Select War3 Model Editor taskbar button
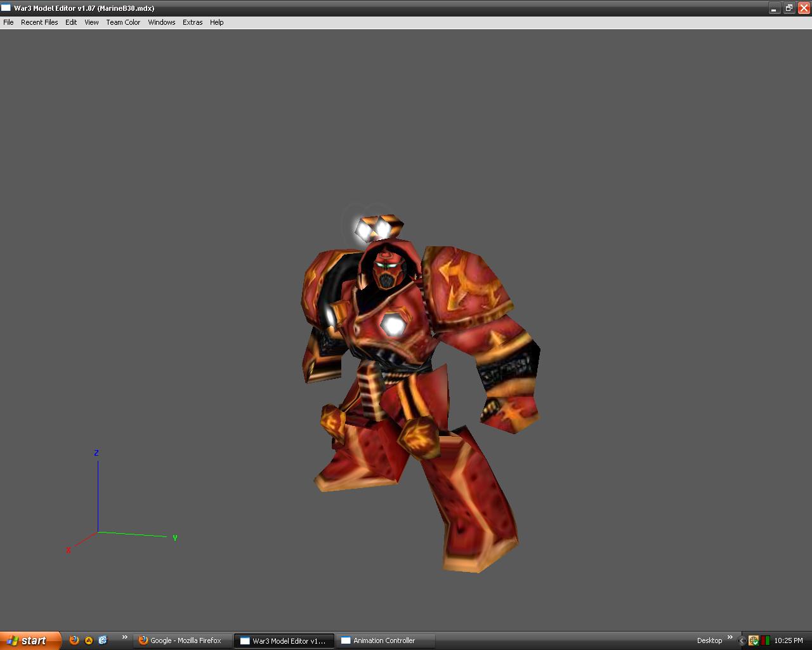The height and width of the screenshot is (650, 812). (x=284, y=640)
